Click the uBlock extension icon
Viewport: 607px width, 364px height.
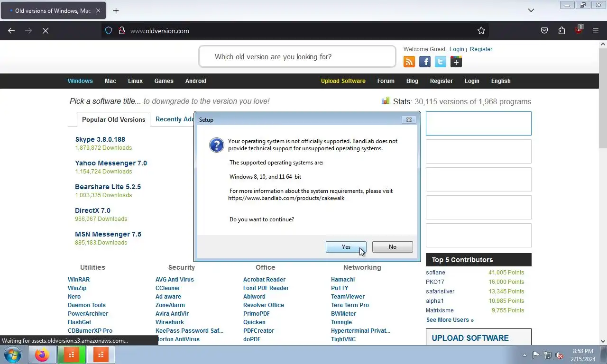tap(579, 30)
